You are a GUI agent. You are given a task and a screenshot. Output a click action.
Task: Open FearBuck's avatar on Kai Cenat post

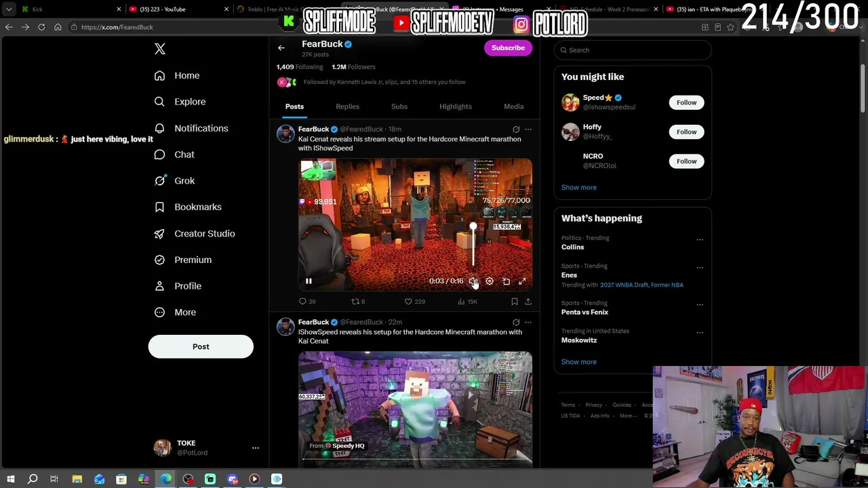pyautogui.click(x=285, y=134)
